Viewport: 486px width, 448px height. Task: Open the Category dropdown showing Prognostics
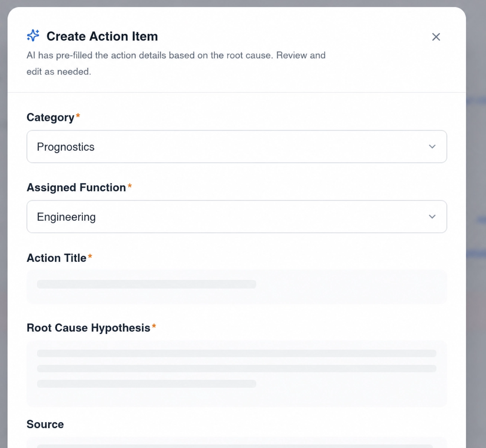point(237,147)
